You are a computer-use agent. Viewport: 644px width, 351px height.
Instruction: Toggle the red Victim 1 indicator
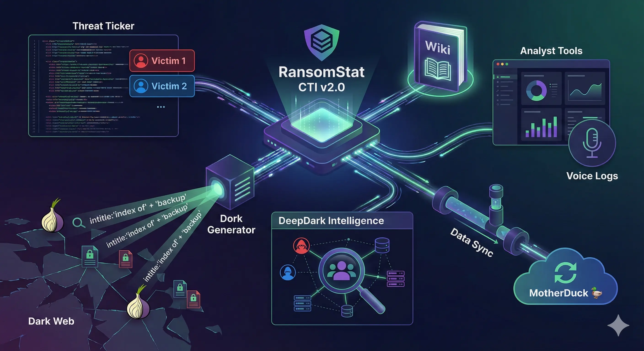tap(162, 61)
